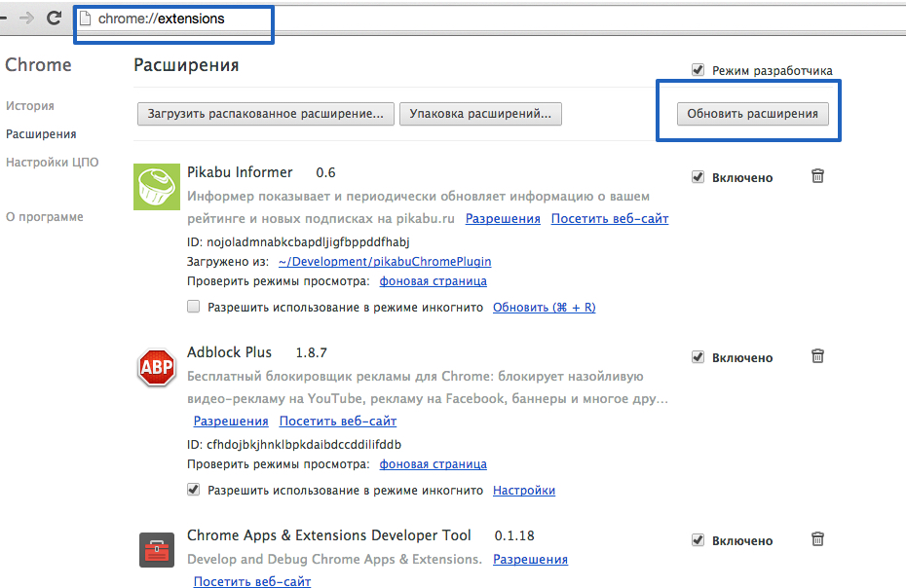Viewport: 906px width, 588px height.
Task: Click Adblock Plus version 1.8.7
Action: 312,352
